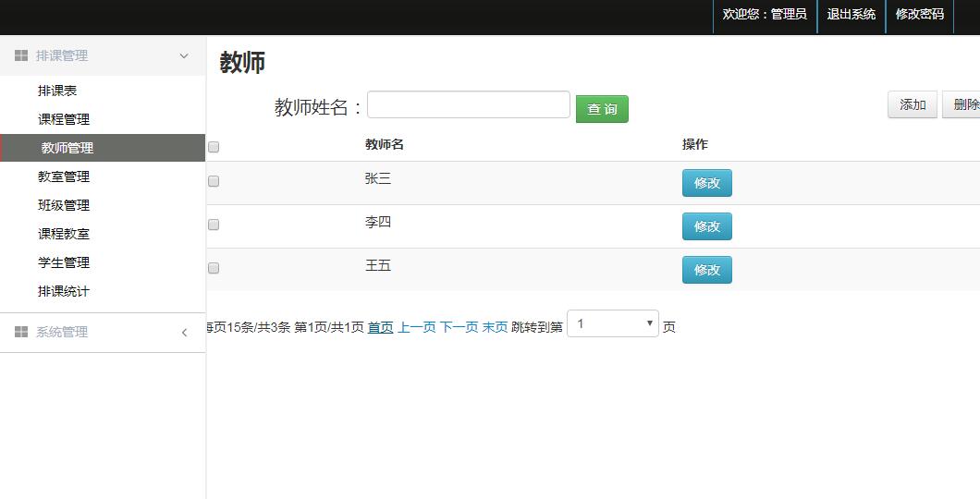Image resolution: width=980 pixels, height=499 pixels.
Task: Click the 删除 button
Action: 963,105
